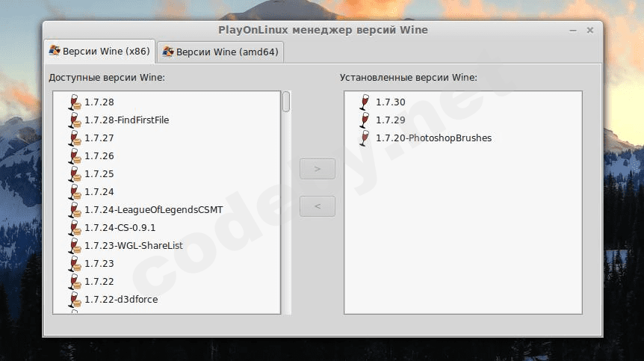Click the installed wine glass icon for 1.7.29
The image size is (644, 361).
pos(365,120)
